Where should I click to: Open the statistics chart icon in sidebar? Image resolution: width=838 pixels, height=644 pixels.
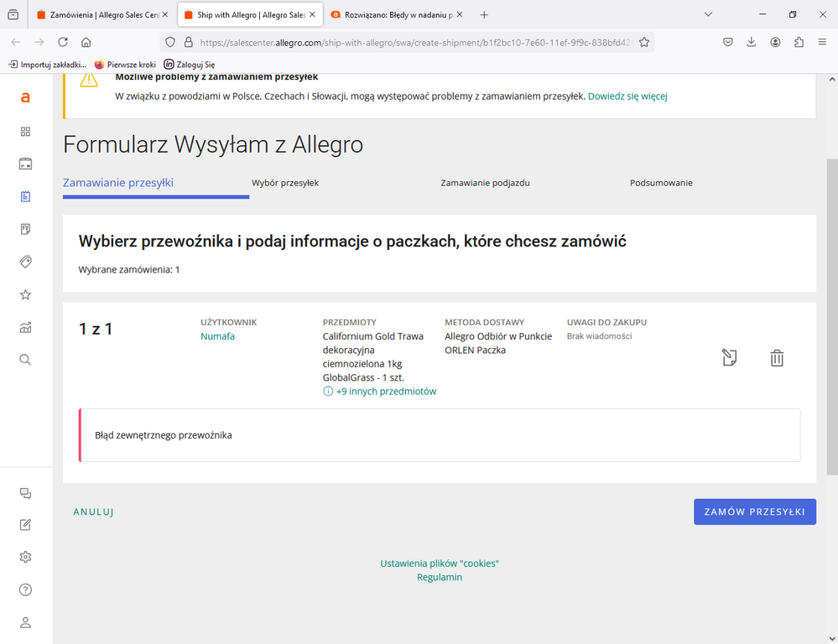pos(25,327)
